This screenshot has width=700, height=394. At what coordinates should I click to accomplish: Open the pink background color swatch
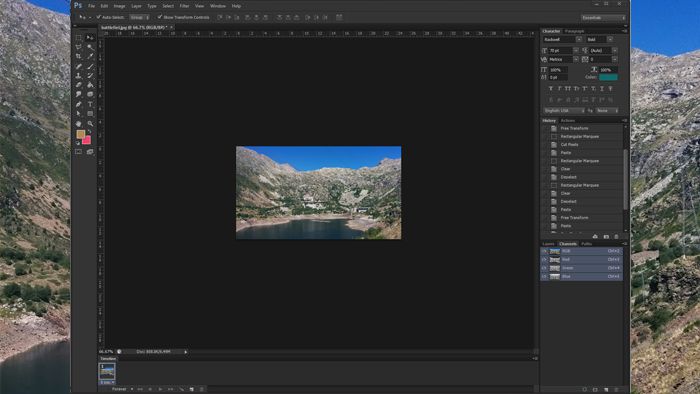[87, 140]
